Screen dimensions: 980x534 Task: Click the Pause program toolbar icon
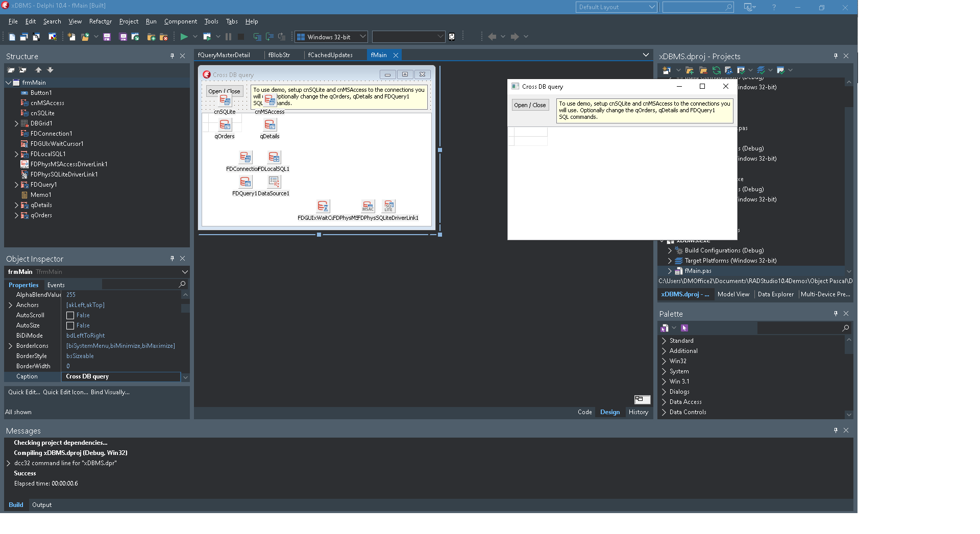coord(228,37)
